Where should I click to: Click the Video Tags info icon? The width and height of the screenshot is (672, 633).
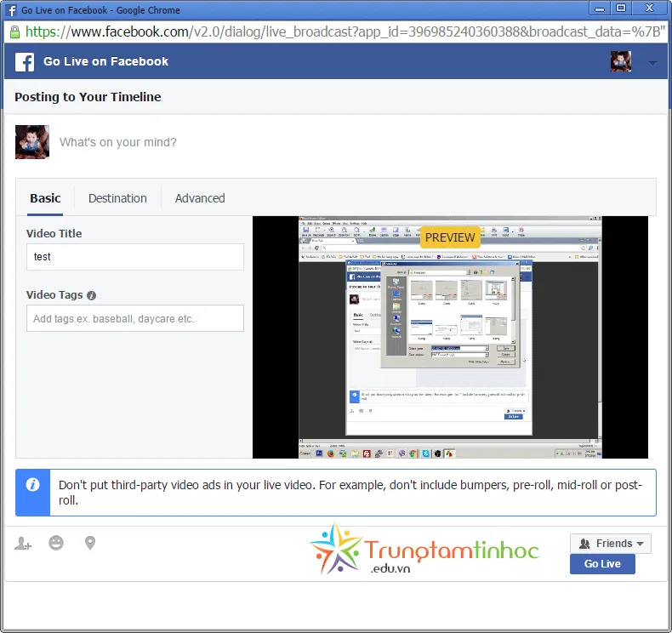pyautogui.click(x=92, y=296)
